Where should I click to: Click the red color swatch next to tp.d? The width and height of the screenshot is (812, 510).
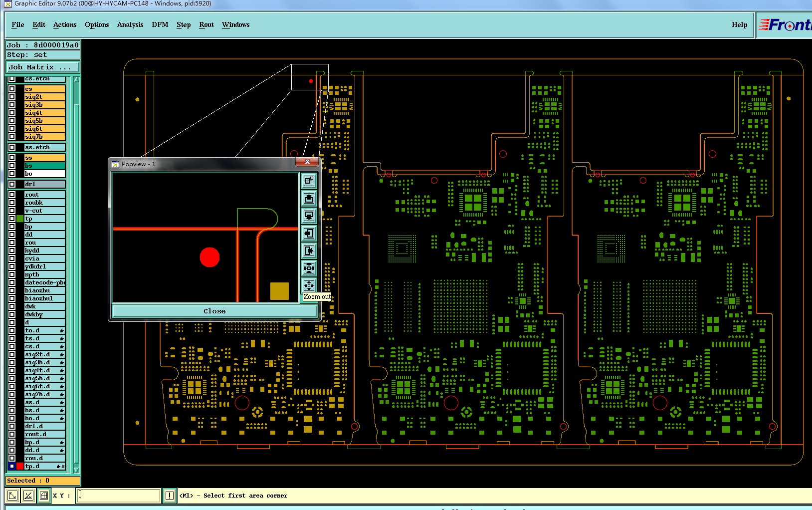click(20, 466)
